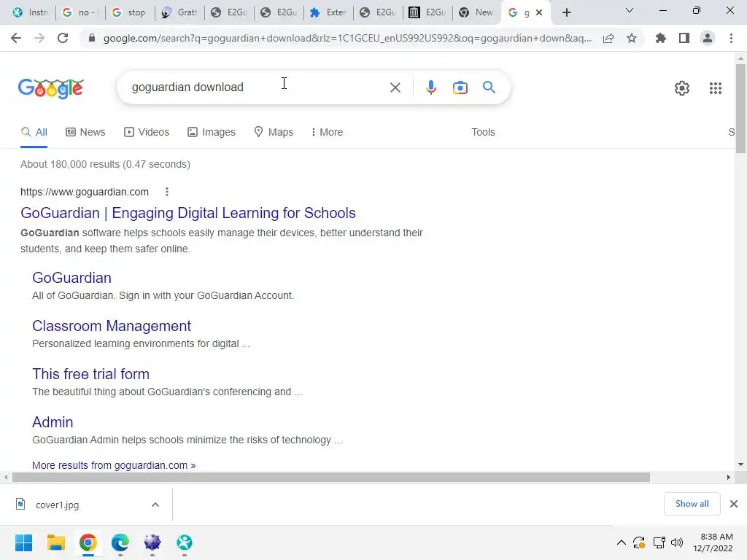This screenshot has width=747, height=560.
Task: Share this page using the address bar share icon
Action: click(x=608, y=38)
